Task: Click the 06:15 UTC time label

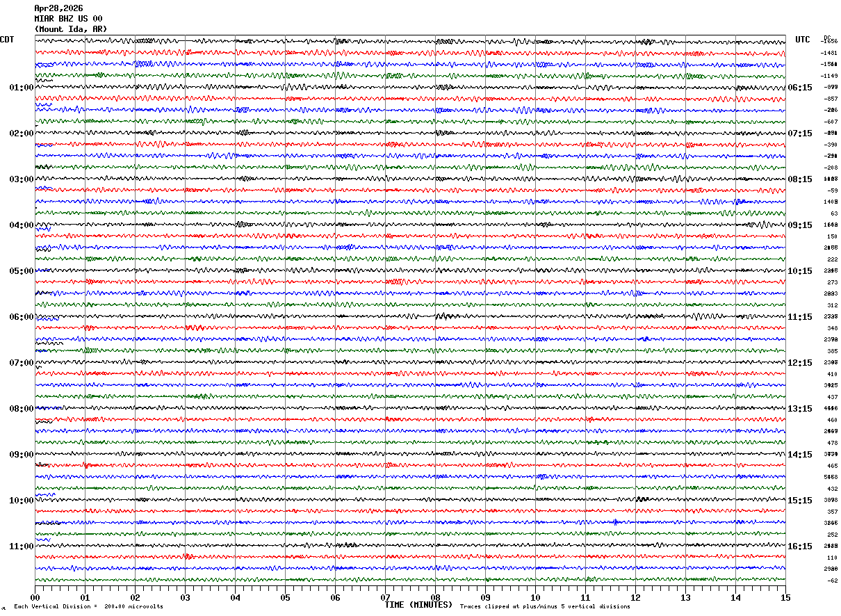Action: click(800, 88)
